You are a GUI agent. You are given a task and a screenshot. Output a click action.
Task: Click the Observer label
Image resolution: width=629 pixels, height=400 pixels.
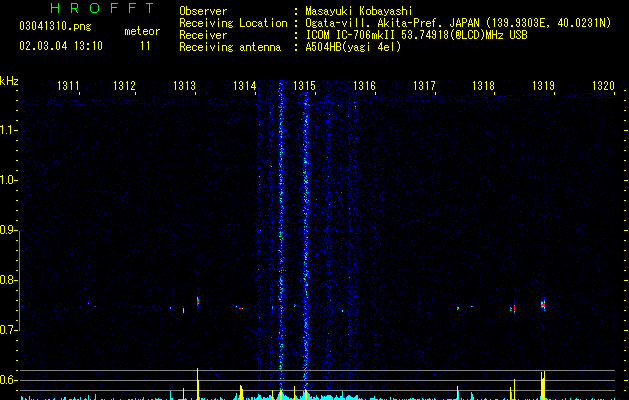coord(203,11)
